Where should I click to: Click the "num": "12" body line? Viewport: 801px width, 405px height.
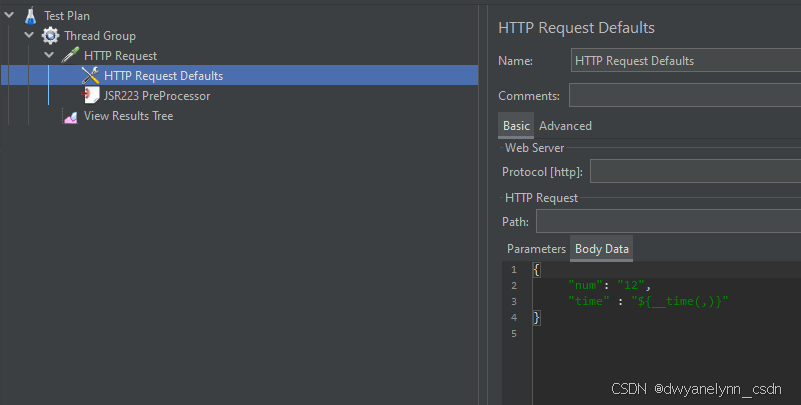(609, 285)
